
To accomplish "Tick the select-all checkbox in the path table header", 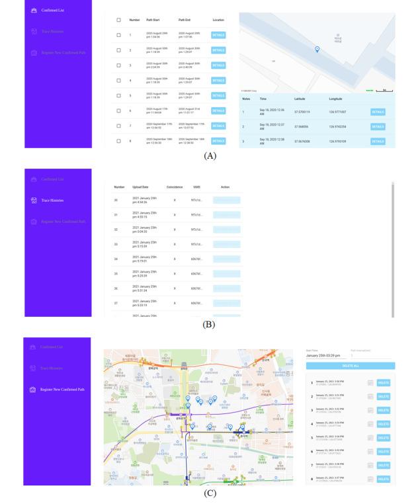I will point(118,21).
